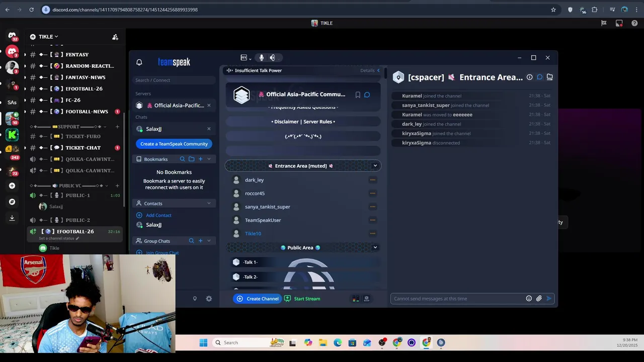Open the screen recorder icon near meter
This screenshot has width=644, height=362.
coord(366,299)
